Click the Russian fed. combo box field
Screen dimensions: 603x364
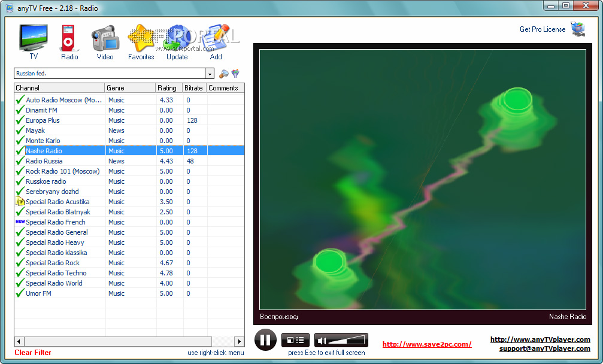tap(110, 74)
